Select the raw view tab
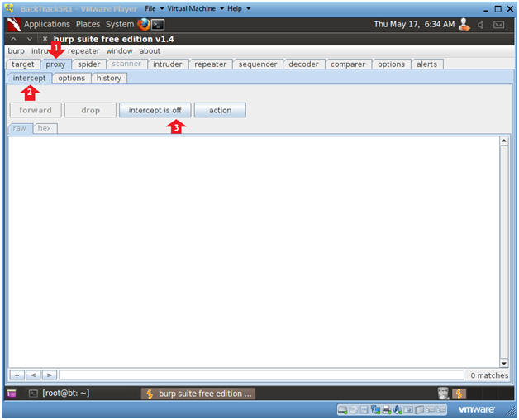This screenshot has height=420, width=519. pos(20,128)
